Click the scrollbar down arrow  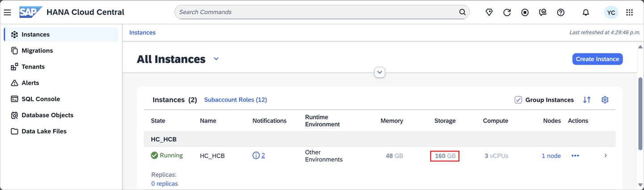640,184
